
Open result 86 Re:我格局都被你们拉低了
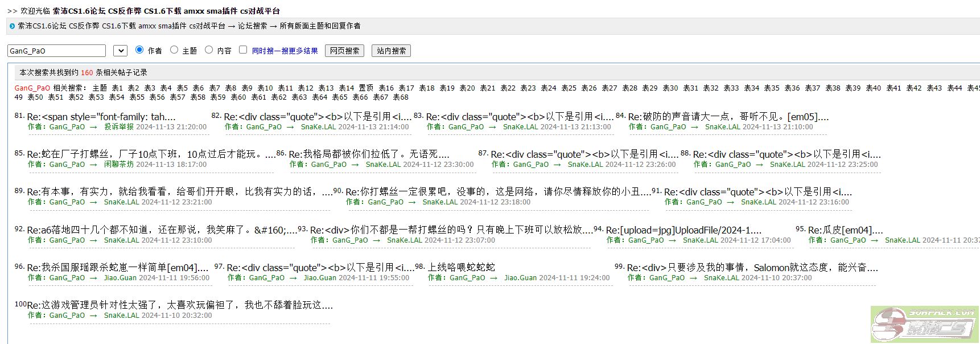(369, 154)
